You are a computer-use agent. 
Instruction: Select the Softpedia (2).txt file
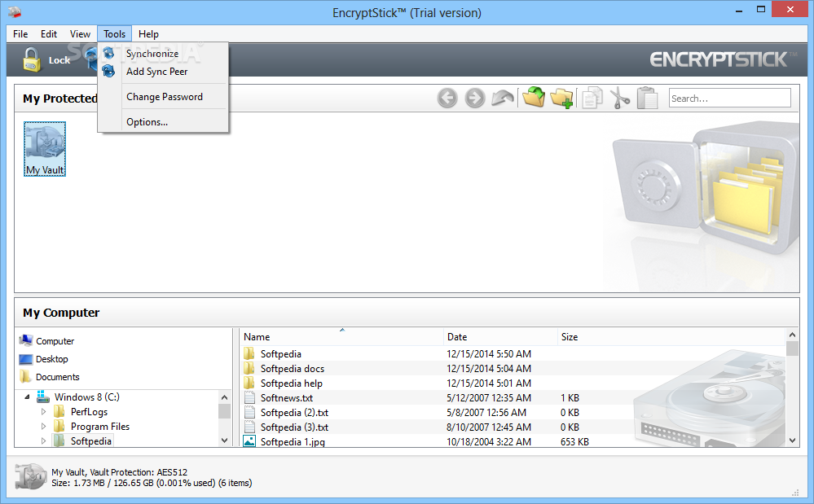coord(294,412)
